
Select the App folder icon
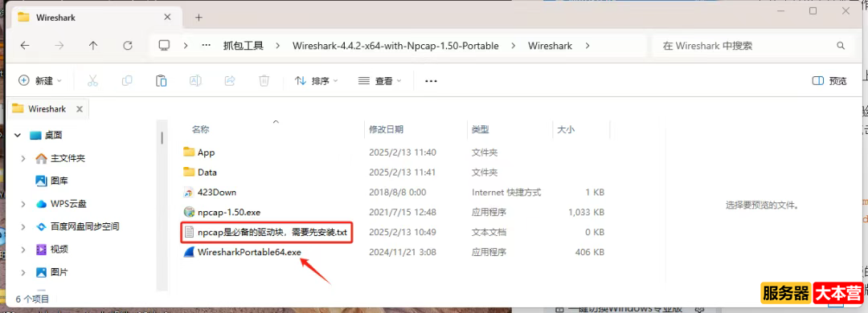(190, 152)
